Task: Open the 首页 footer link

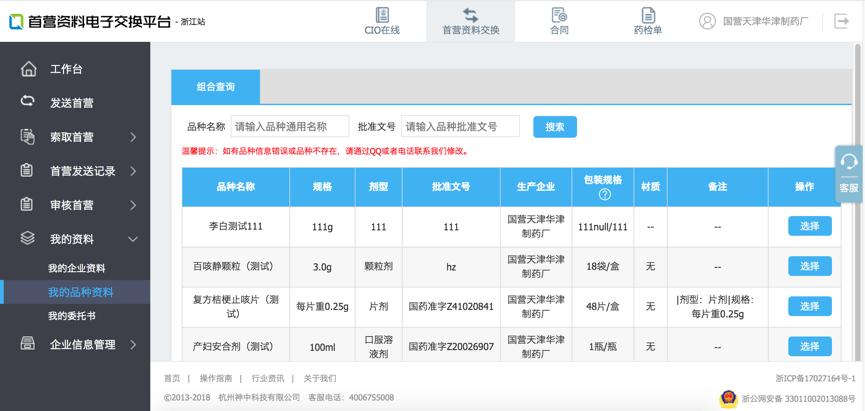Action: point(172,378)
